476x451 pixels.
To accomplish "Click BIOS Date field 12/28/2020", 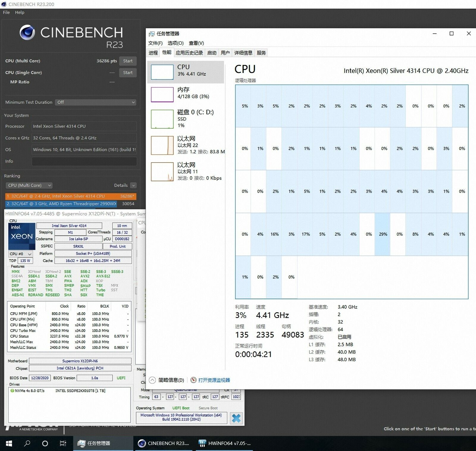I will click(x=40, y=378).
